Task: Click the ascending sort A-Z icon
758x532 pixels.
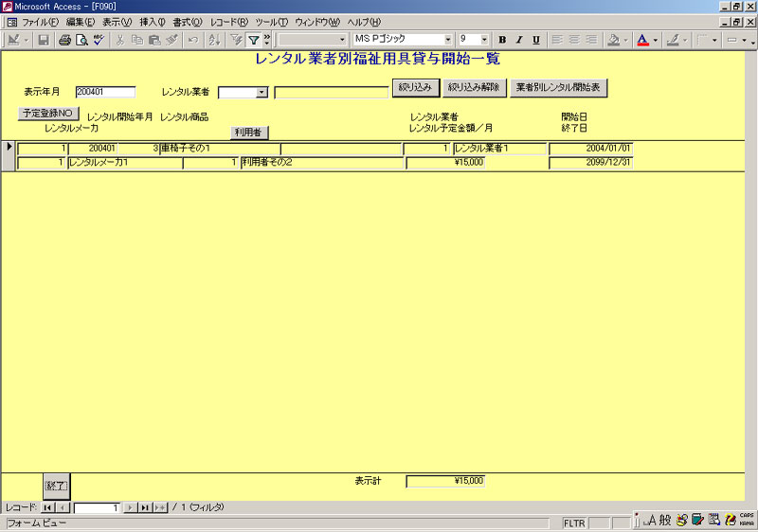Action: [214, 40]
